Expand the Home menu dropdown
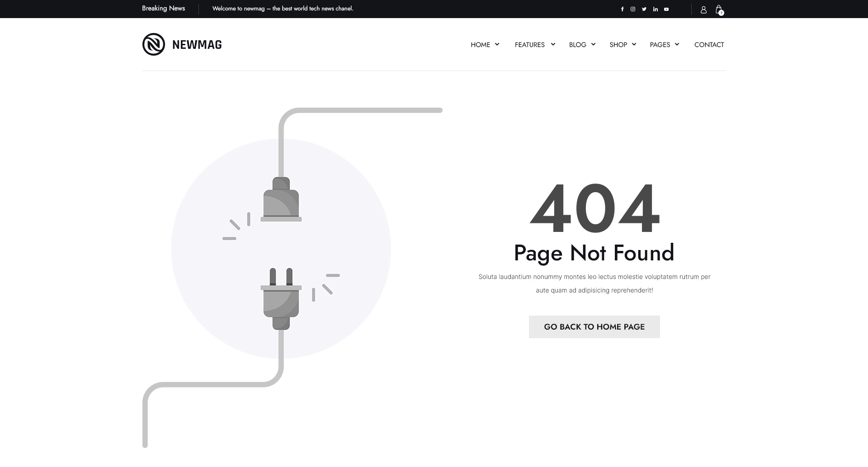 pos(485,45)
